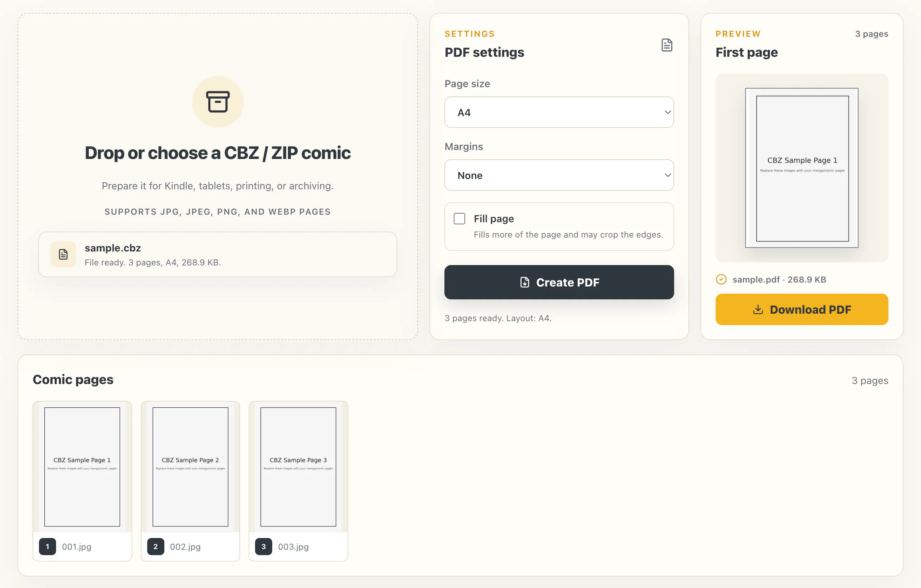The image size is (921, 588).
Task: Click the Supports JPG, JPEG, PNG, and WEBP pages note
Action: pos(218,211)
